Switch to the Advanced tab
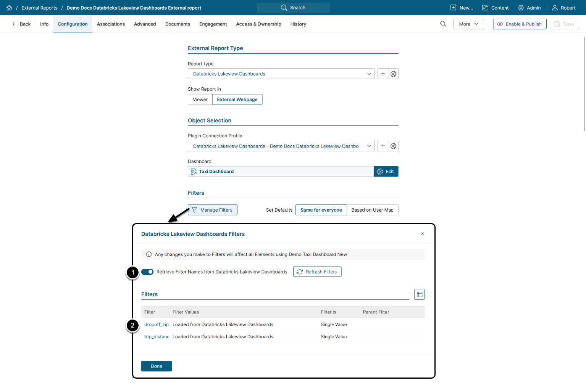The image size is (586, 392). 145,24
